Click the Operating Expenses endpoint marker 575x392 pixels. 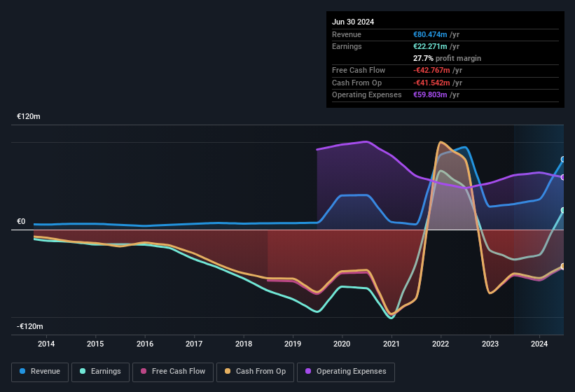563,177
